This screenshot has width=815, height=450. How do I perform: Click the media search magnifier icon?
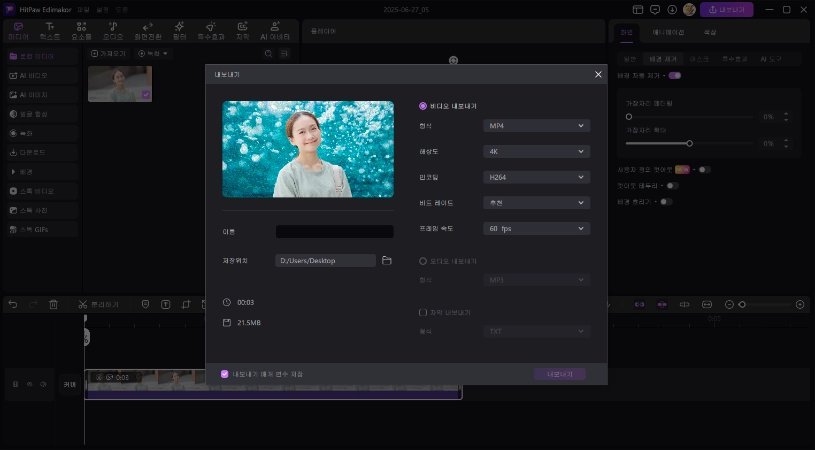pyautogui.click(x=268, y=54)
